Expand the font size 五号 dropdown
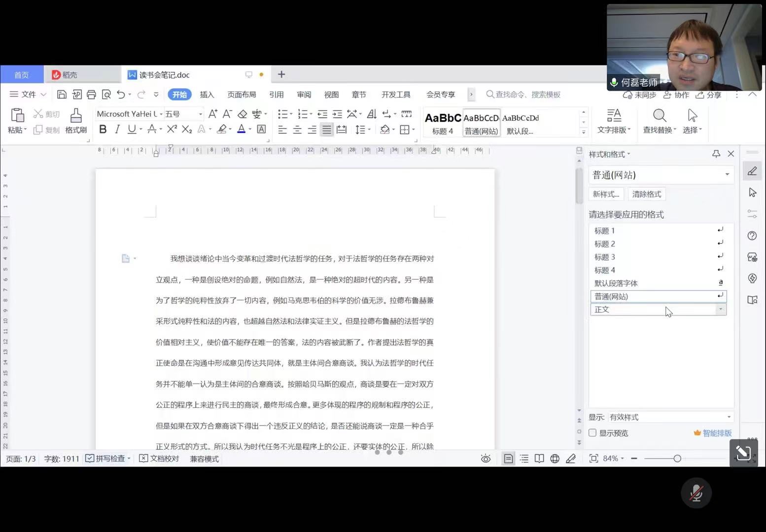Screen dimensions: 766x532 [200, 114]
